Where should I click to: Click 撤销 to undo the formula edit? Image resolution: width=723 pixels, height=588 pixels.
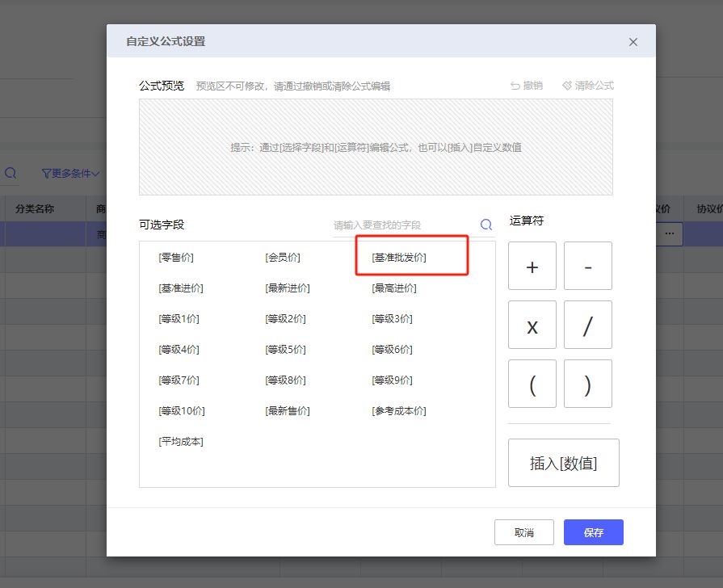[x=527, y=86]
